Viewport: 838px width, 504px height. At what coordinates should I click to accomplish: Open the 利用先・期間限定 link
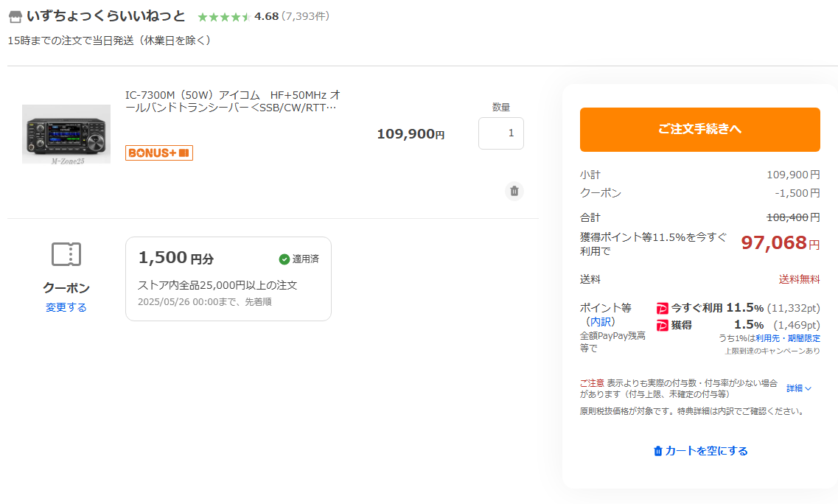[x=788, y=338]
